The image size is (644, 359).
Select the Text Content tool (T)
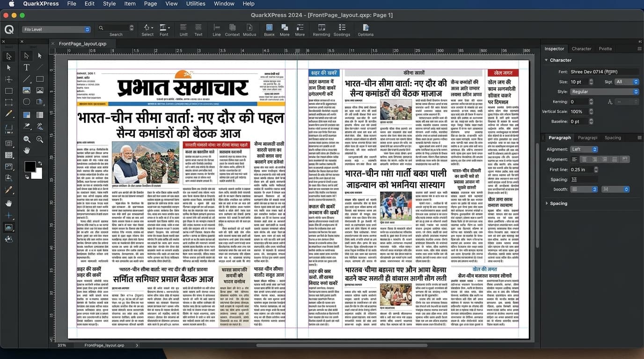tap(27, 67)
